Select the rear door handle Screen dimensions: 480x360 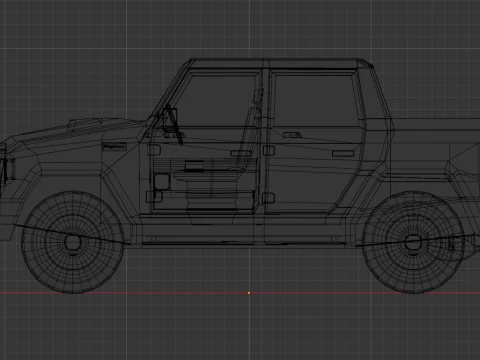(x=343, y=153)
